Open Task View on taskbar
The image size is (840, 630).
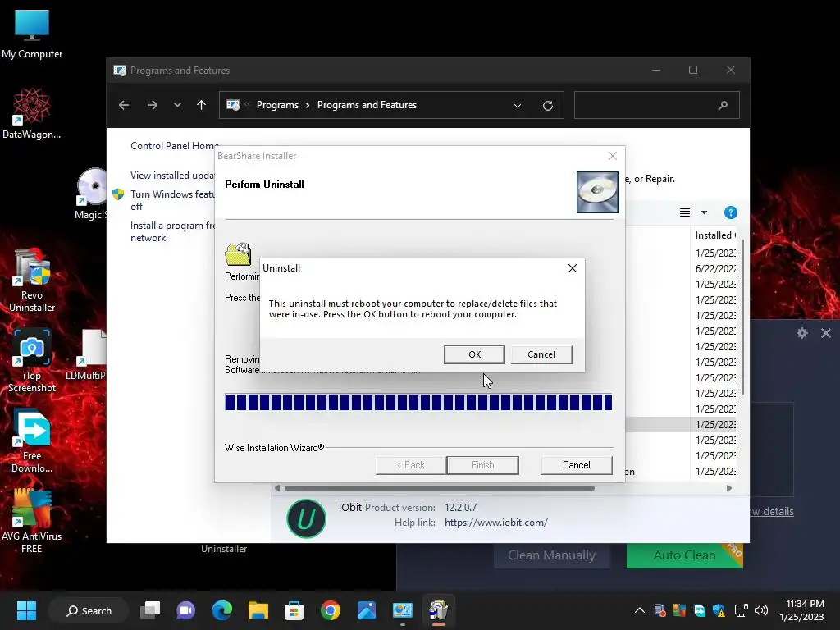[150, 610]
